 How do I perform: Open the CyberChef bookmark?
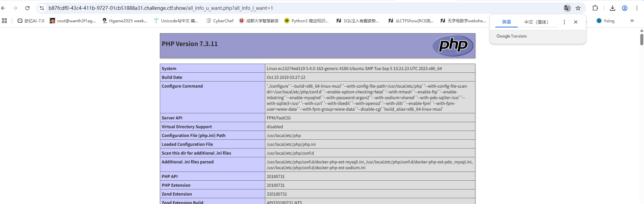(x=220, y=21)
